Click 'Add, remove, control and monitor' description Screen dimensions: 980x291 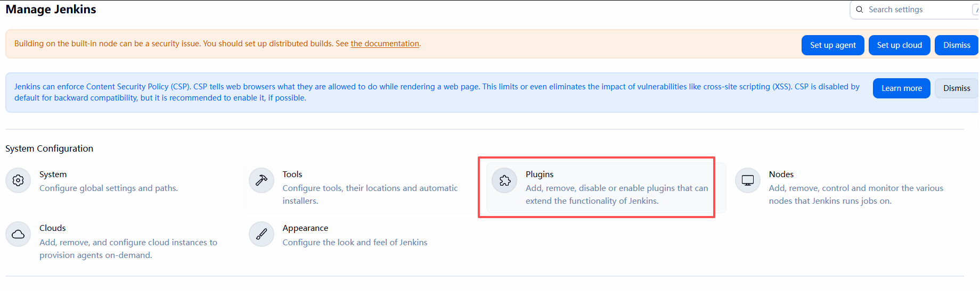tap(856, 195)
